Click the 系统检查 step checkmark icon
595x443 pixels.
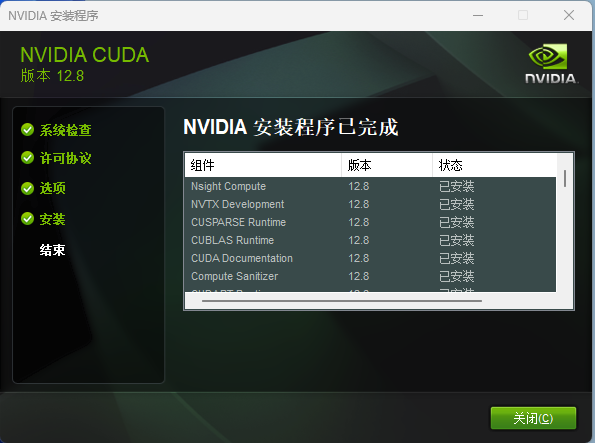click(x=27, y=130)
